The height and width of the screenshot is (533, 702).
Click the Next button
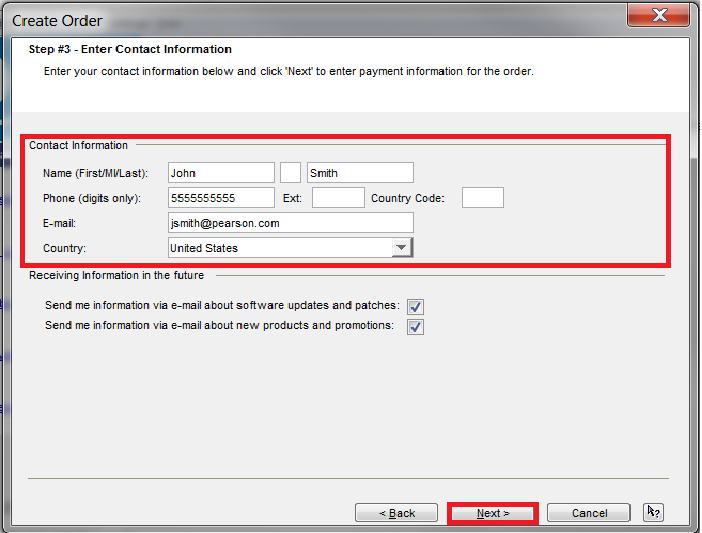tap(493, 513)
